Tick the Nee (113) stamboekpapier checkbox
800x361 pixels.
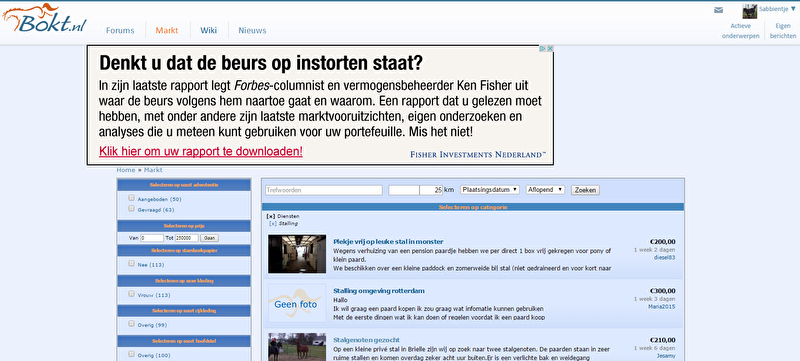click(x=132, y=264)
